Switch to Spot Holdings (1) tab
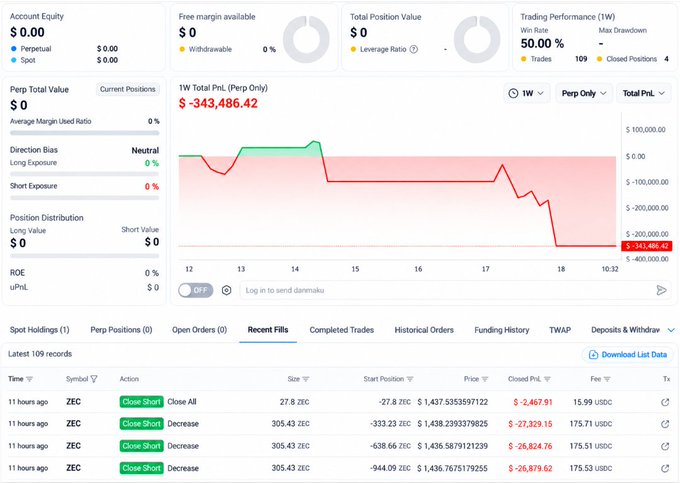Image resolution: width=680 pixels, height=483 pixels. click(39, 330)
